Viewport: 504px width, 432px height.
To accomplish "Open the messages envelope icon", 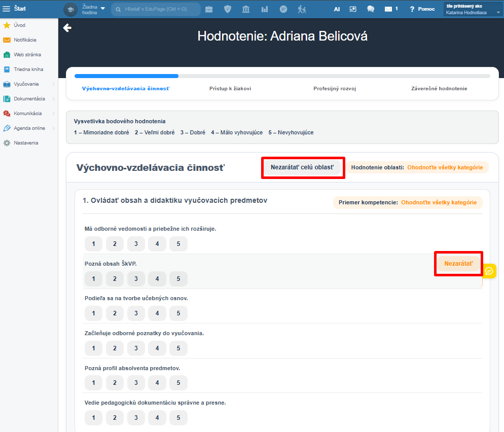I will pos(388,9).
